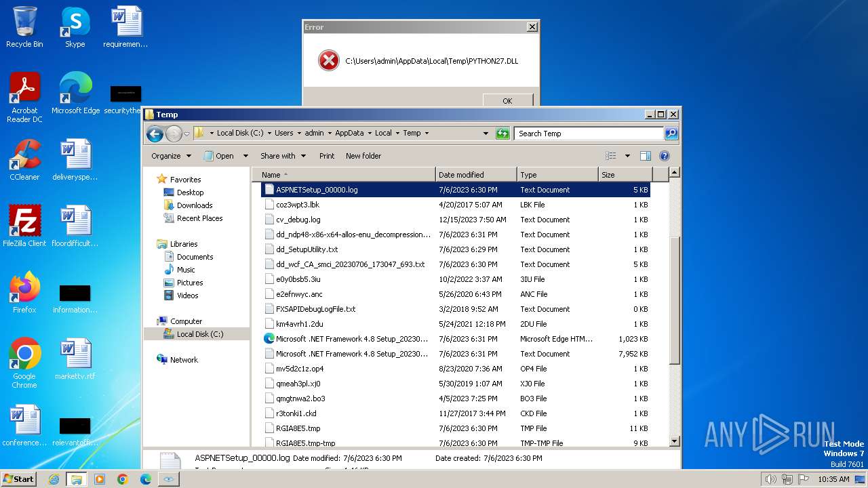Open the view options dropdown arrow
Image resolution: width=868 pixels, height=488 pixels.
[x=627, y=156]
